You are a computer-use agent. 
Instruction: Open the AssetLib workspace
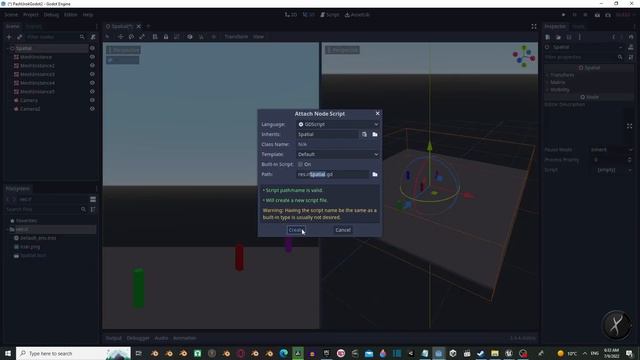(x=357, y=15)
